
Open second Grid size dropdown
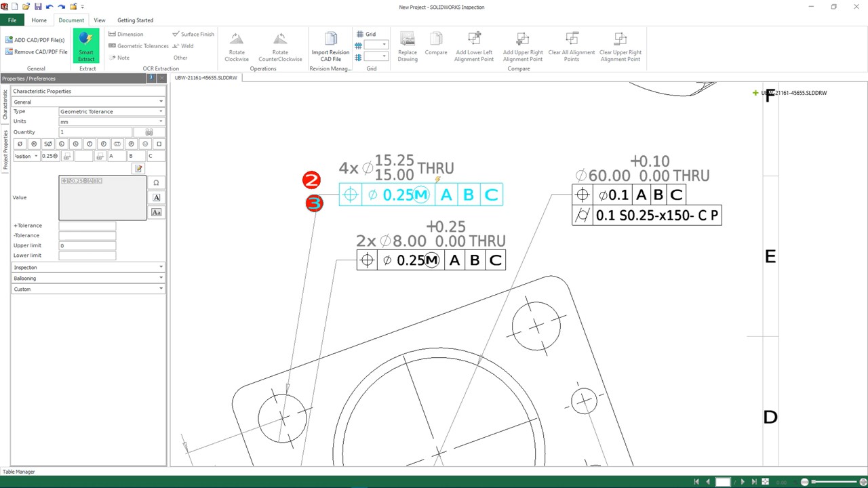click(x=376, y=57)
